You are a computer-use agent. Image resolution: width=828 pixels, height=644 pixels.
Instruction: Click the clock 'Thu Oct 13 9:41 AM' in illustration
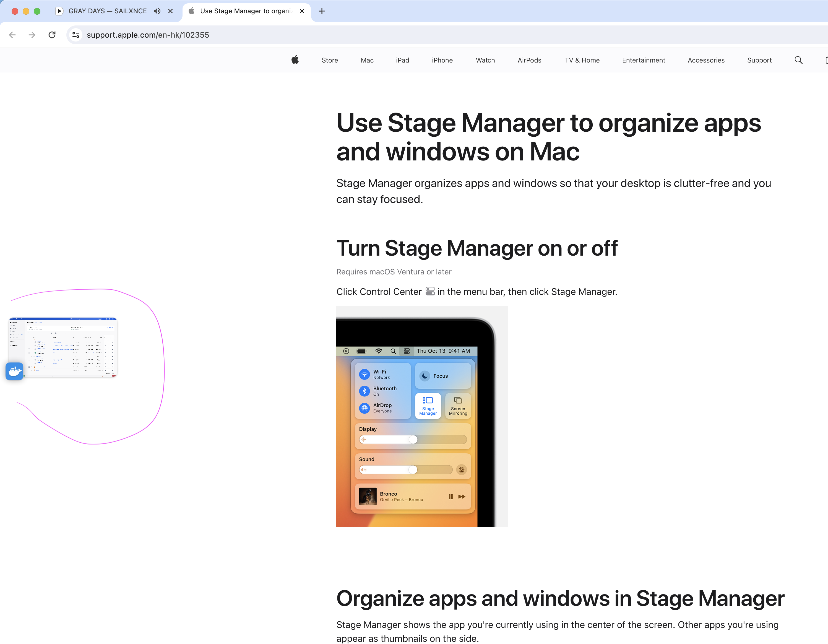(x=443, y=351)
